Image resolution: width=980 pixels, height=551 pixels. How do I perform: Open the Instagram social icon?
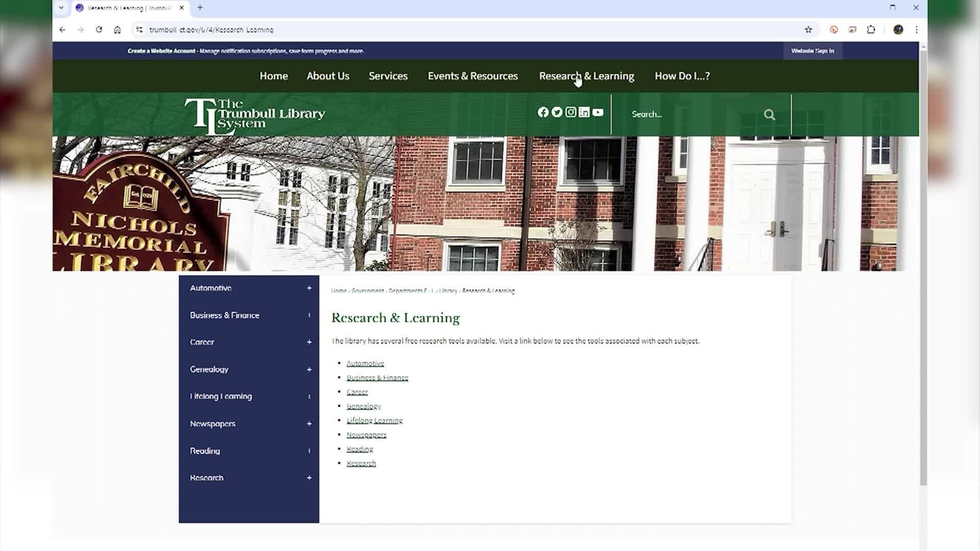pos(571,112)
